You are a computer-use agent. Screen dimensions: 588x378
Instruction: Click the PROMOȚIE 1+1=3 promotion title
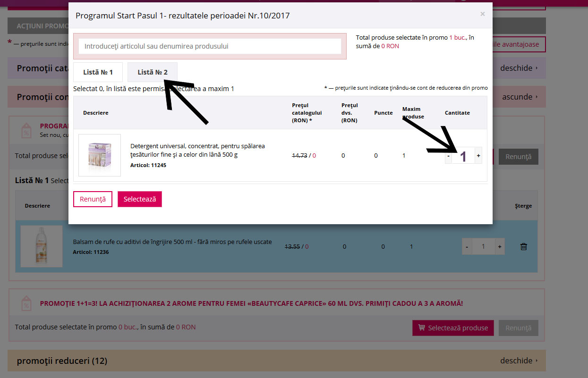point(251,303)
